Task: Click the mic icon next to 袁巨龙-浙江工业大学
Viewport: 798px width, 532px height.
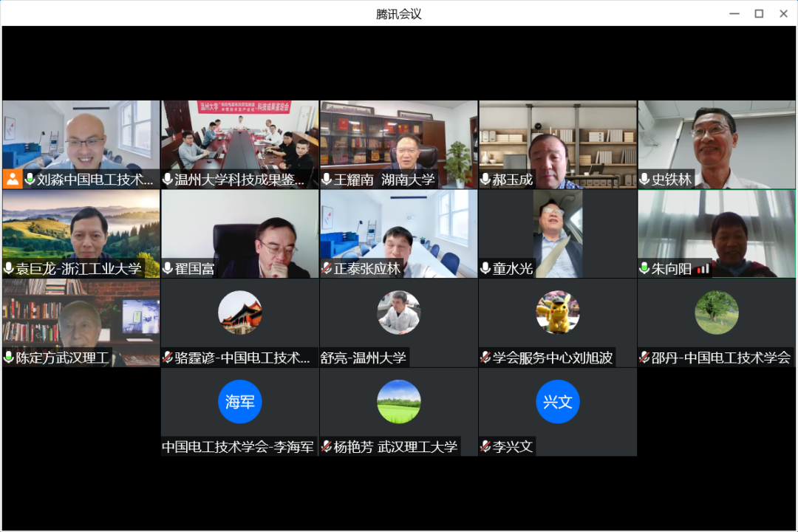Action: pos(9,269)
